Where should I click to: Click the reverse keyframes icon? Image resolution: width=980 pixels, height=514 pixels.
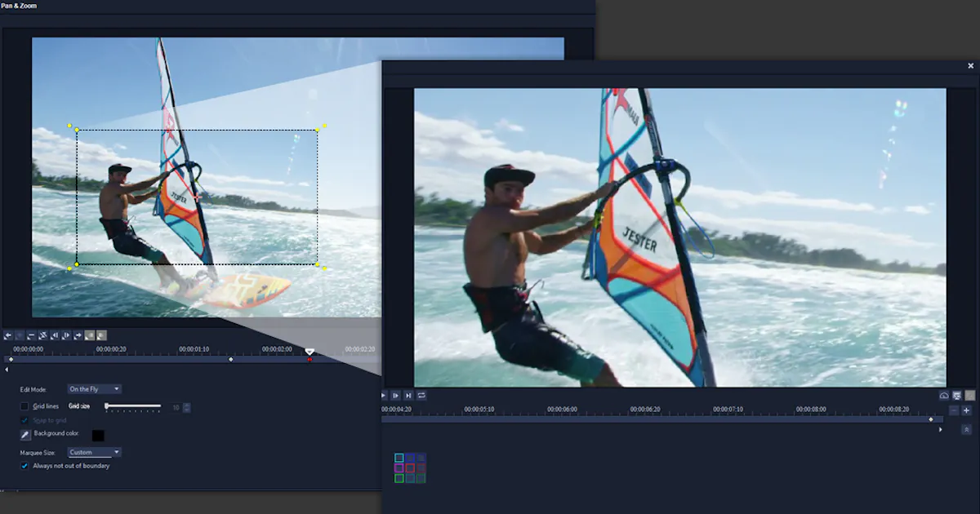(x=42, y=335)
